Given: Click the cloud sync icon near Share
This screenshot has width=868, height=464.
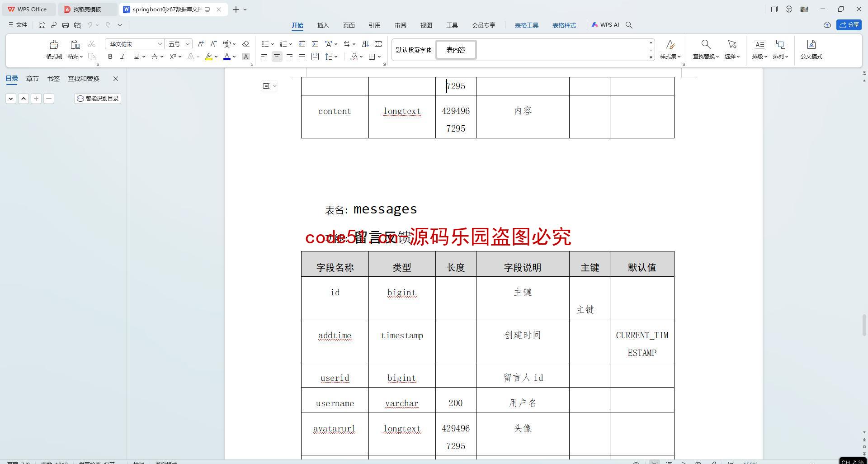Looking at the screenshot, I should (x=827, y=25).
